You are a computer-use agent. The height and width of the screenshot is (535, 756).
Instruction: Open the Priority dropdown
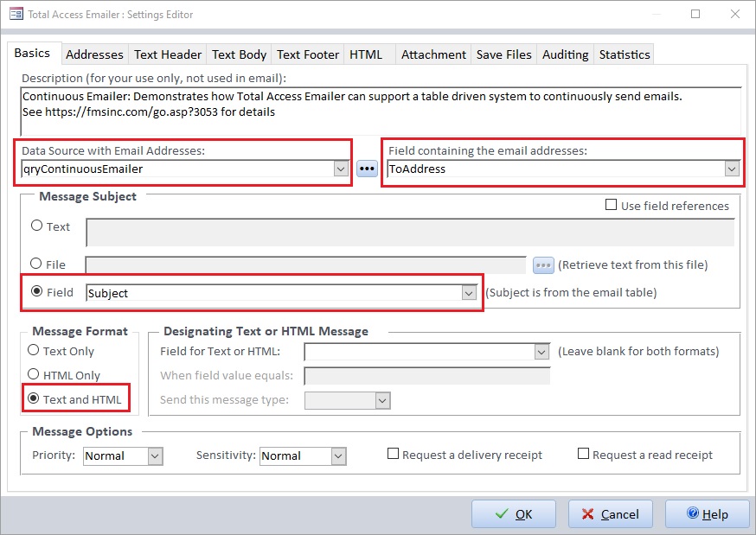coord(155,455)
